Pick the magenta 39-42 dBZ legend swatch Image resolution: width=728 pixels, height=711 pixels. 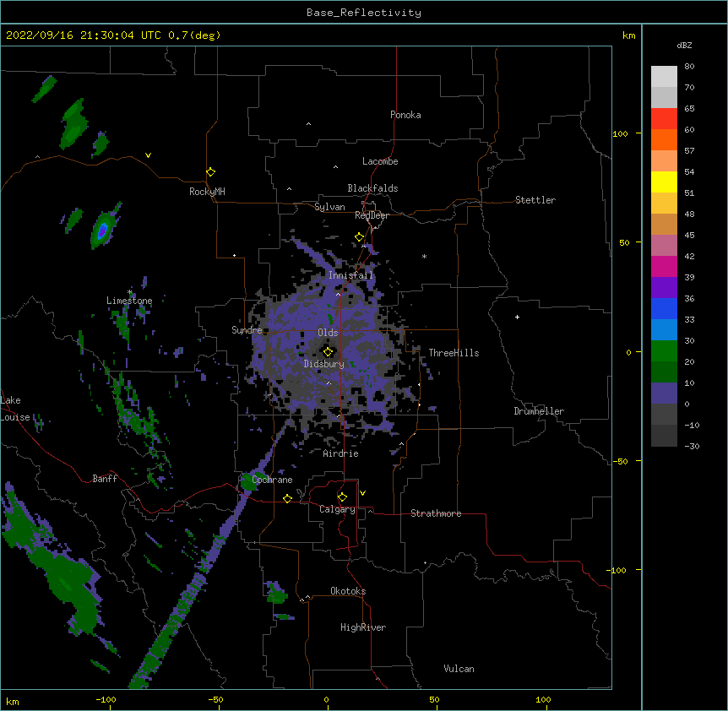point(664,266)
